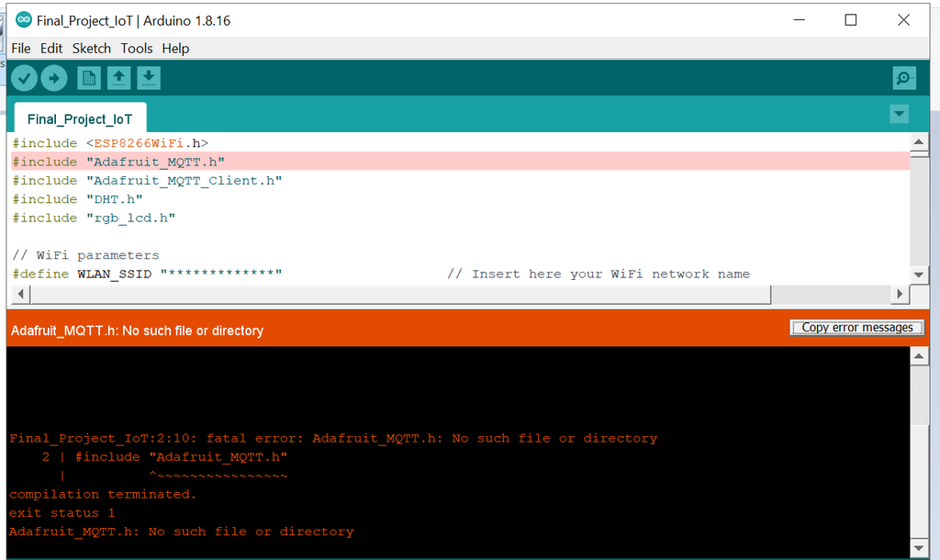Save the sketch with the Save icon
The height and width of the screenshot is (560, 940).
point(149,78)
